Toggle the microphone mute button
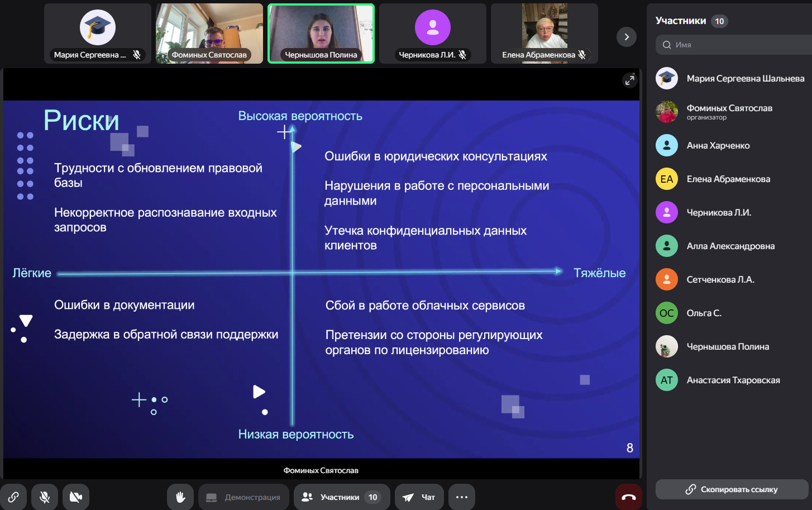This screenshot has height=510, width=812. (45, 497)
